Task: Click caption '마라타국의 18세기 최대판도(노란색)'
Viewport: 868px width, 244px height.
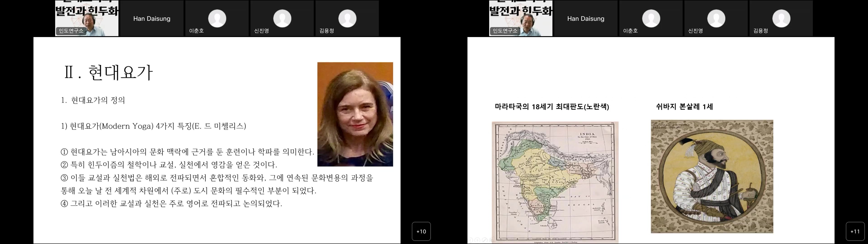Action: (x=552, y=106)
